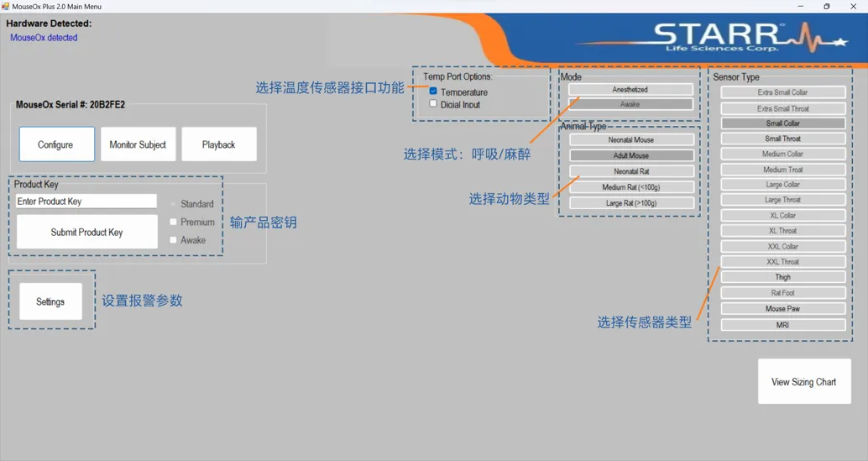Viewport: 868px width, 461px height.
Task: Select Small Collar sensor
Action: 782,123
